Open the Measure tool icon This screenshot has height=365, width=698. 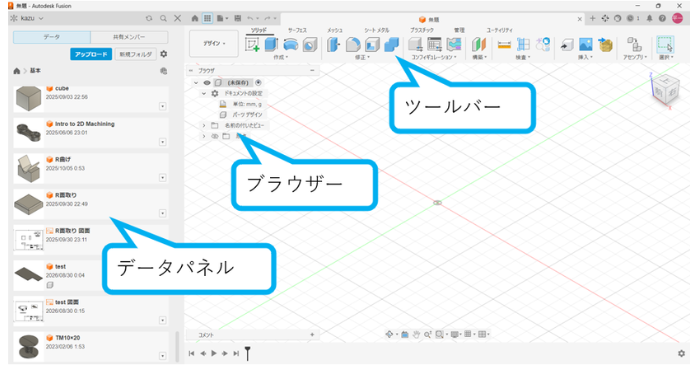pos(504,45)
